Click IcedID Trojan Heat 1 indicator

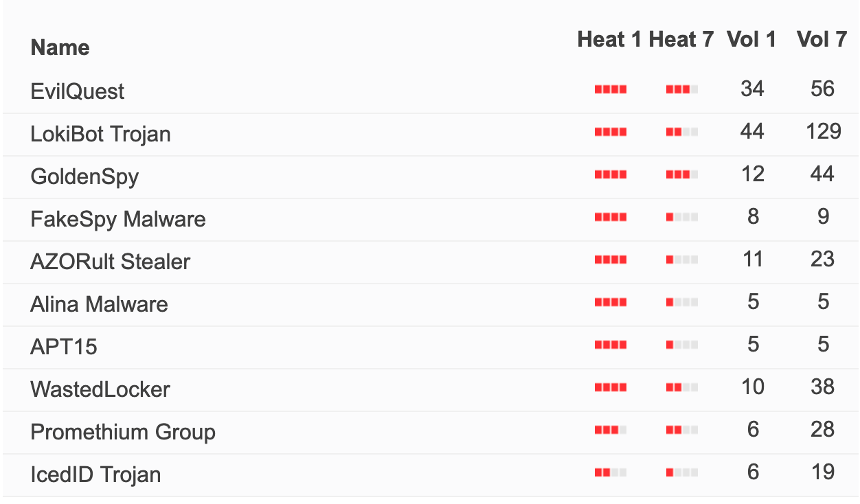click(611, 472)
